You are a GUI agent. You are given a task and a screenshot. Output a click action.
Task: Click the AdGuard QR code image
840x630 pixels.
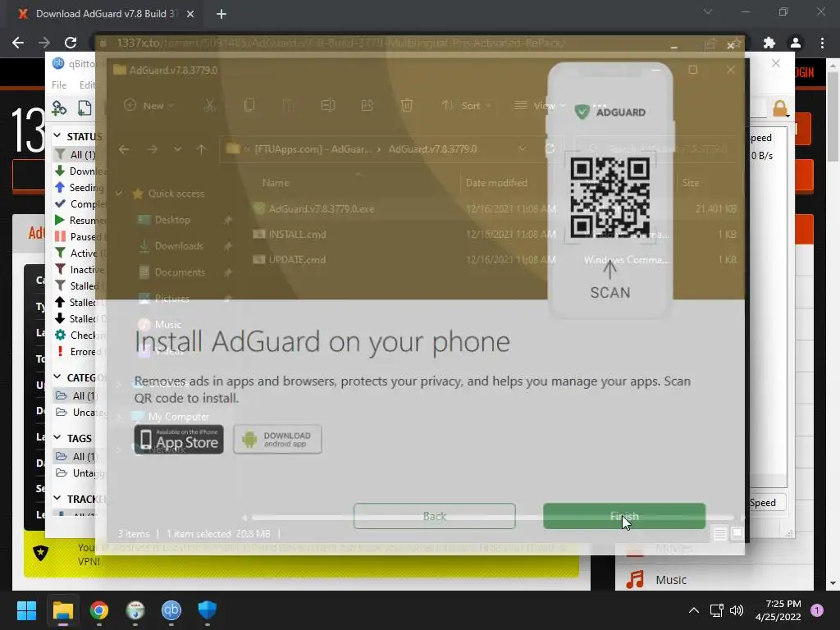pyautogui.click(x=610, y=198)
